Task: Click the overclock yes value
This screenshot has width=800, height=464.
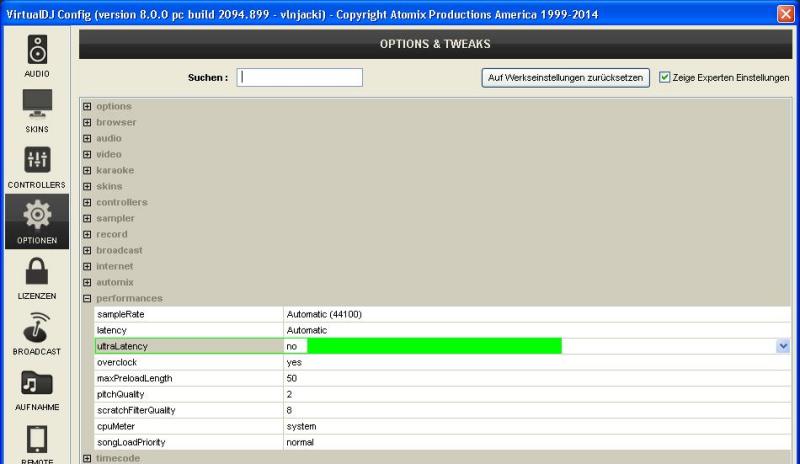Action: tap(294, 362)
